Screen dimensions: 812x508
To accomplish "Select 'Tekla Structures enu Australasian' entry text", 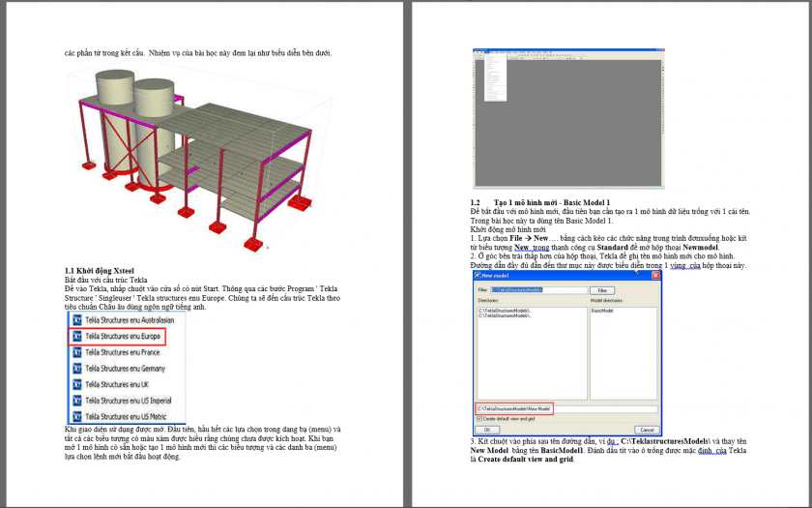I will 130,320.
